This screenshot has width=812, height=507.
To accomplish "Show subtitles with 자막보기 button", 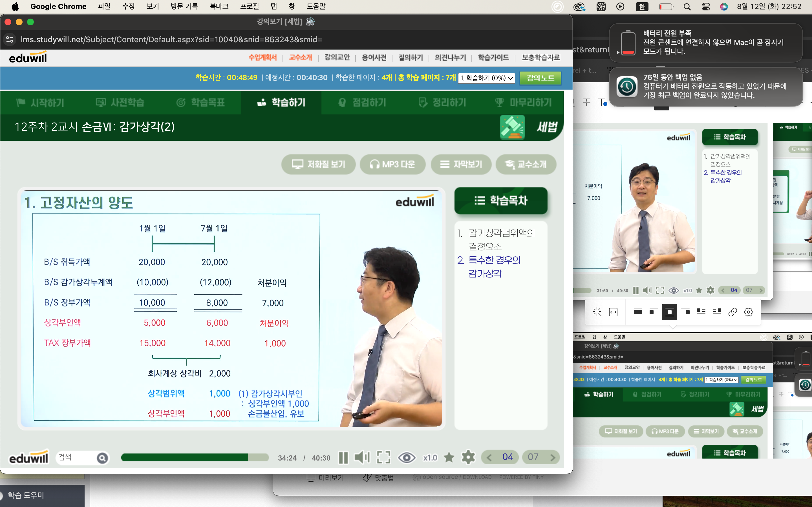I will coord(461,164).
